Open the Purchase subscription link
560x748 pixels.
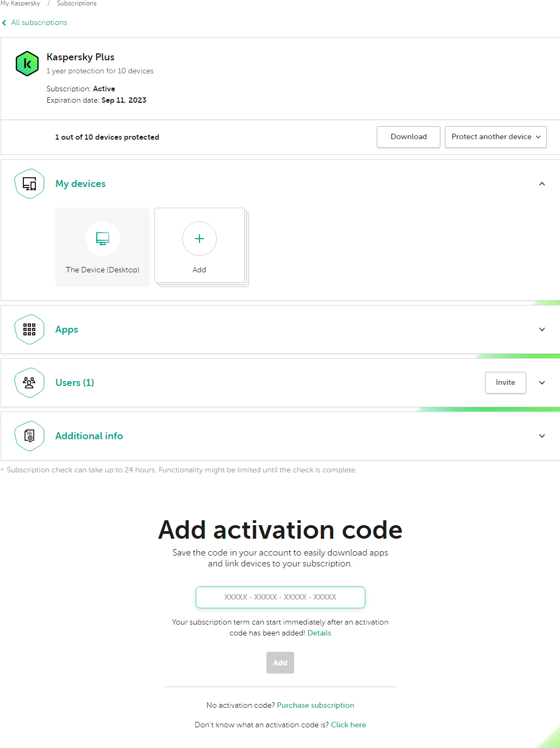coord(315,705)
